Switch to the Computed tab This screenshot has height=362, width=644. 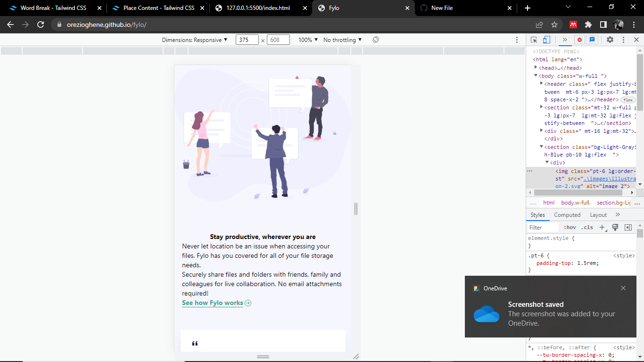(567, 215)
